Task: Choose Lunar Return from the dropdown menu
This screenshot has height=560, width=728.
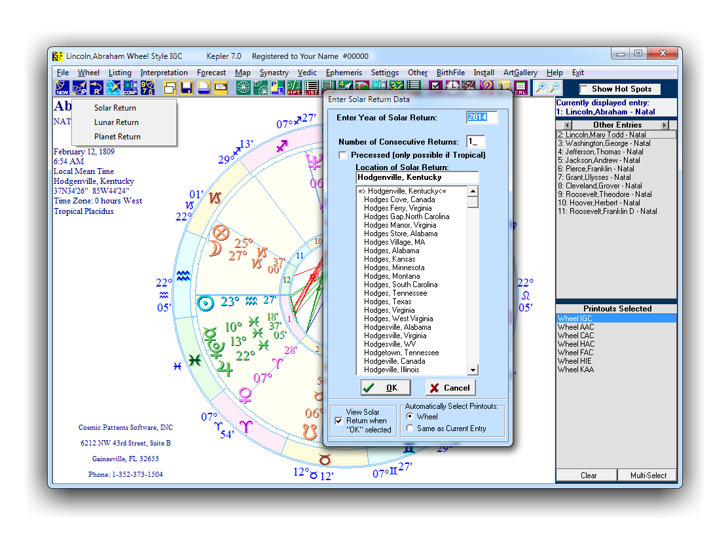Action: point(116,122)
